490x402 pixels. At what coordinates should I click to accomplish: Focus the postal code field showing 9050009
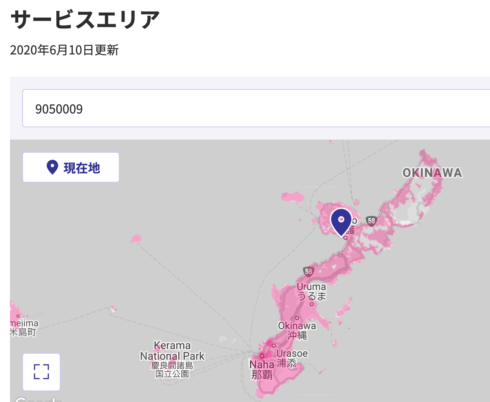[x=256, y=108]
